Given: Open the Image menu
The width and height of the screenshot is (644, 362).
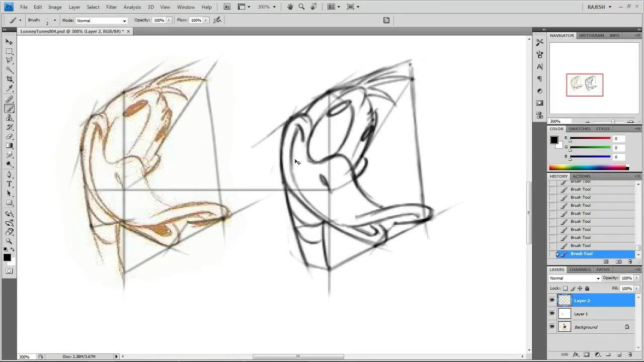Looking at the screenshot, I should coord(54,7).
